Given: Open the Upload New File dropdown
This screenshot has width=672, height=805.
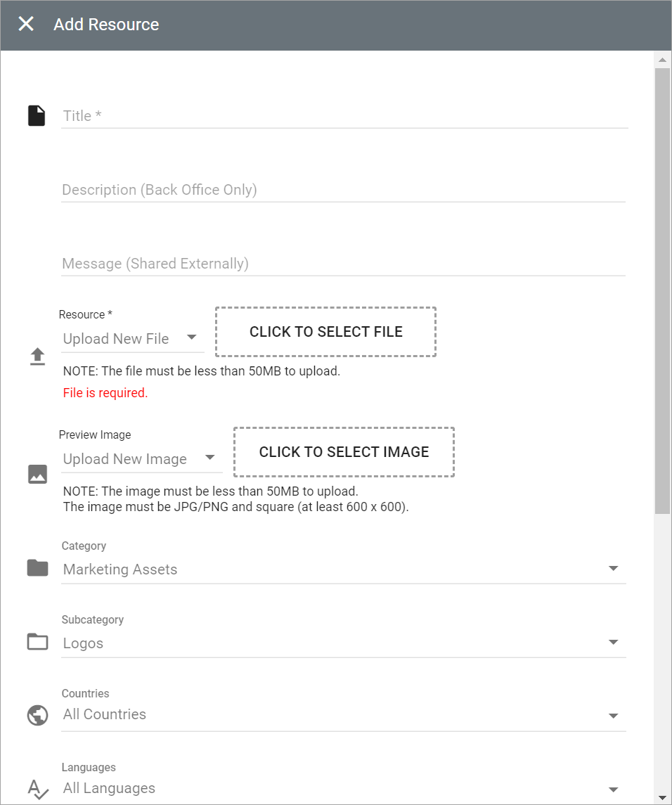Looking at the screenshot, I should pos(132,339).
